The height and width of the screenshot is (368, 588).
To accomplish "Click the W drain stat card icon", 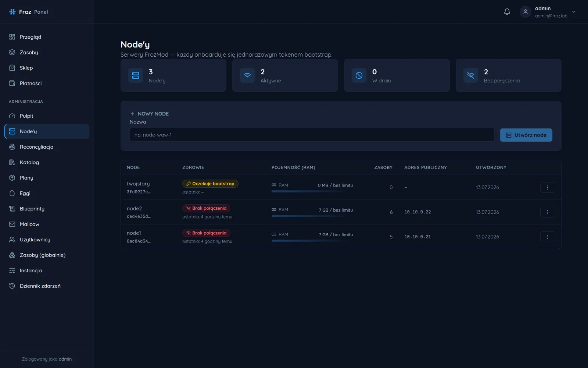I will tap(359, 75).
